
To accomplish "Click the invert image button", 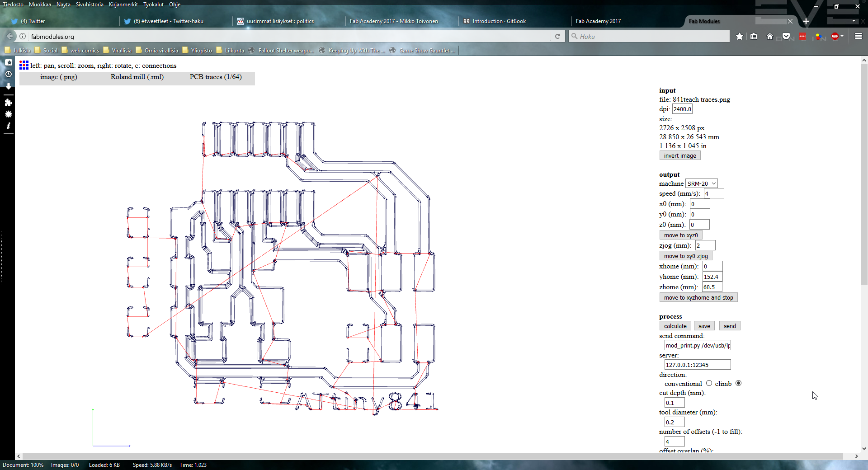I will pyautogui.click(x=680, y=155).
